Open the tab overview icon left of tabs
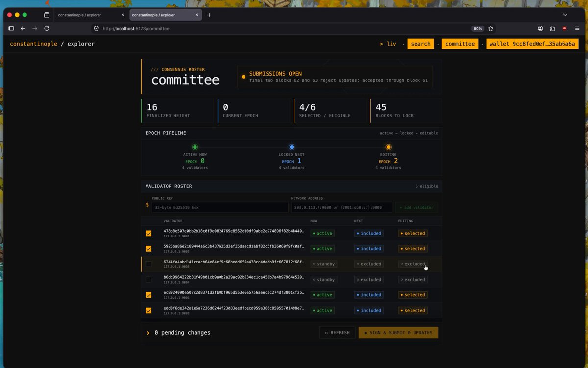This screenshot has width=588, height=368. (47, 15)
